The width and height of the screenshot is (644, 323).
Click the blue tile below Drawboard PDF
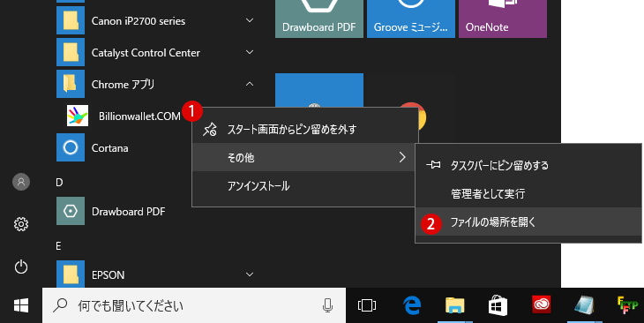(x=319, y=90)
